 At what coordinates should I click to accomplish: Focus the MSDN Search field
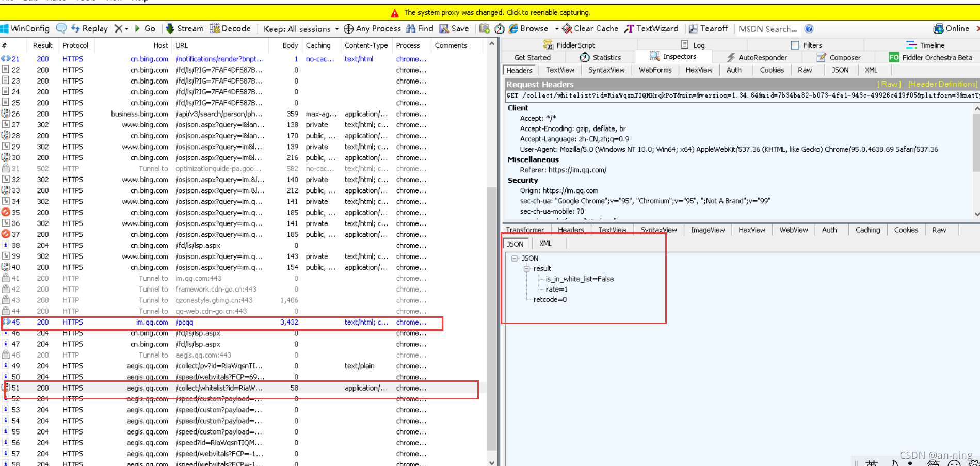tap(767, 29)
